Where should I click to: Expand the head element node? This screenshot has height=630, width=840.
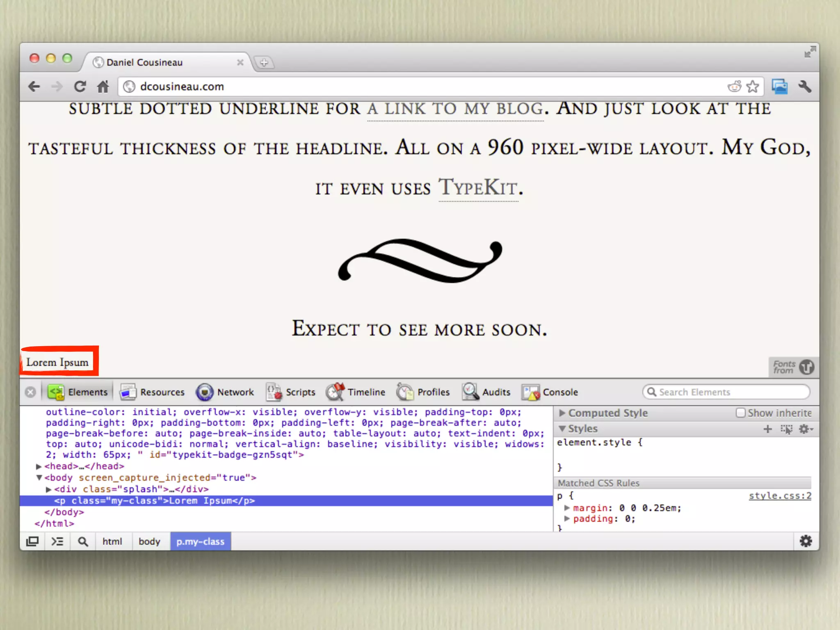pos(39,466)
